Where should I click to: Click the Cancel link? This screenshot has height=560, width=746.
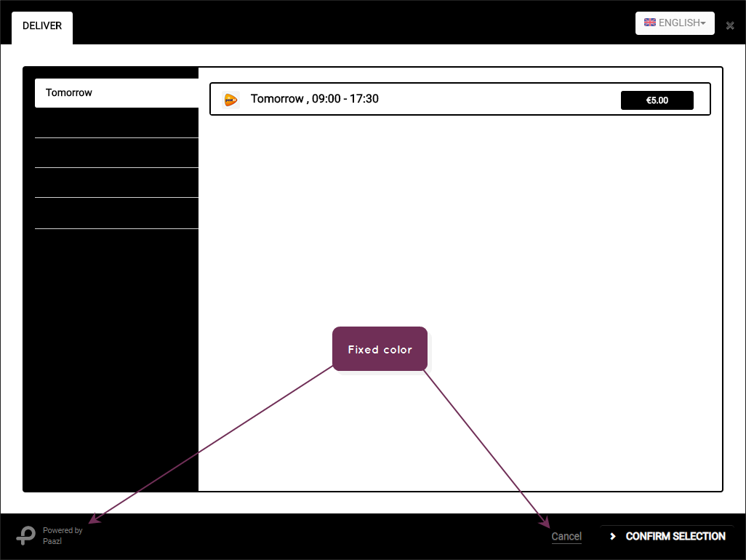[566, 537]
